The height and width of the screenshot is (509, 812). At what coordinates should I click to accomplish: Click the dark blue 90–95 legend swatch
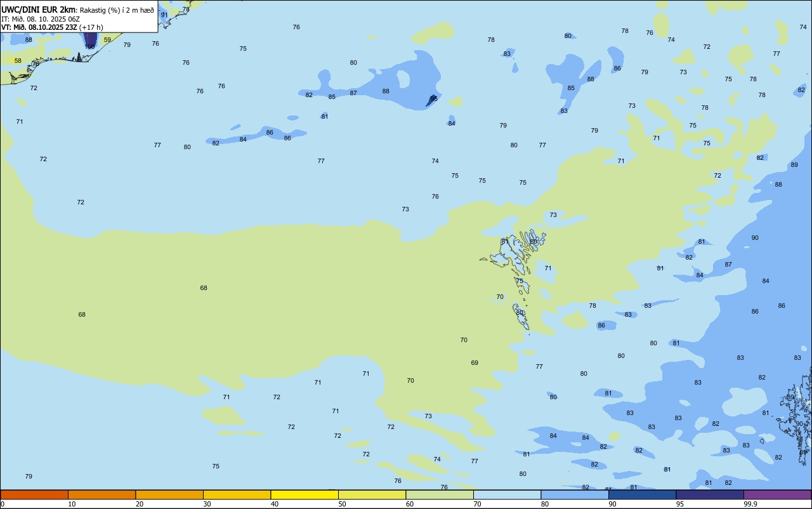[x=642, y=494]
